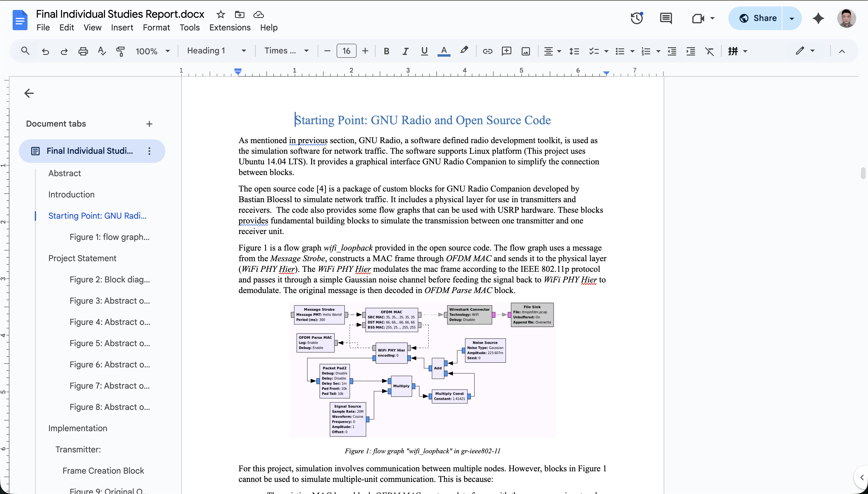Click the add comment icon in the toolbar
This screenshot has height=494, width=868.
506,51
